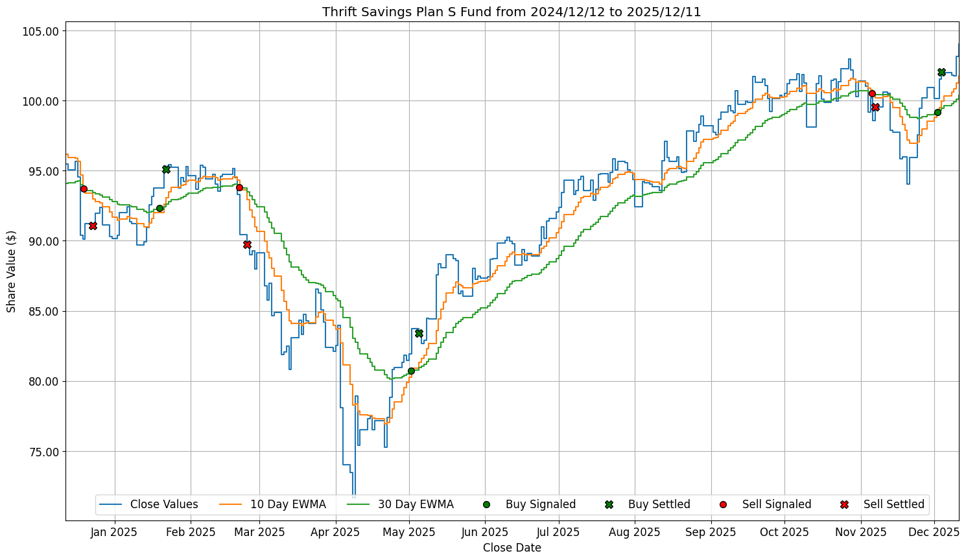Click the Close Values legend label
The height and width of the screenshot is (560, 966).
click(164, 504)
